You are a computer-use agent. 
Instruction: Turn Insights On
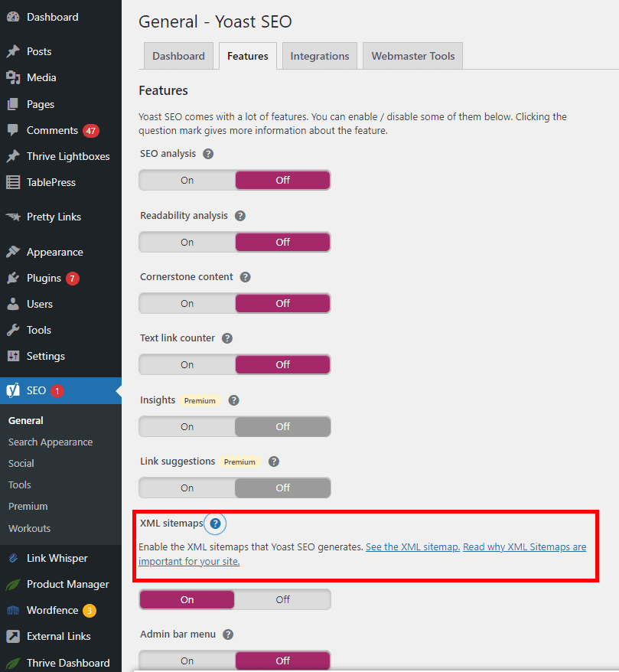187,427
